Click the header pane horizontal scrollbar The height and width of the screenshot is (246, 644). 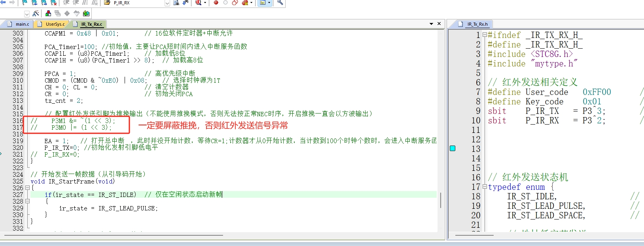coord(474,235)
